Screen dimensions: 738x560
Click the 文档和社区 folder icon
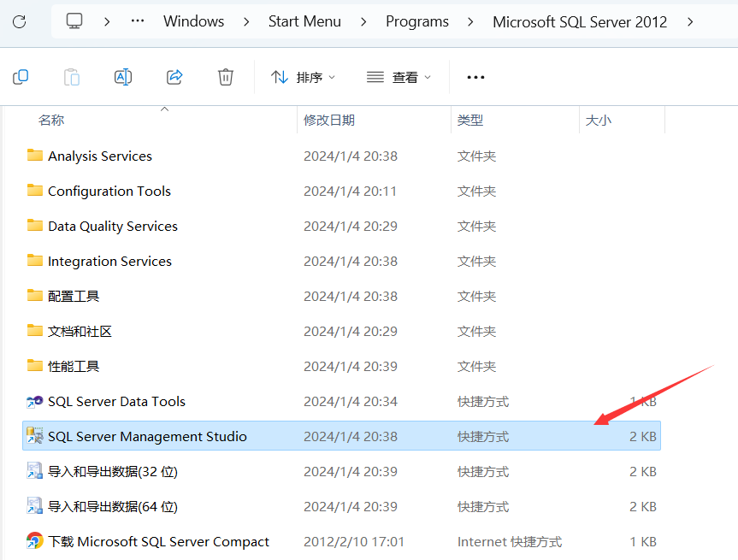[x=35, y=331]
